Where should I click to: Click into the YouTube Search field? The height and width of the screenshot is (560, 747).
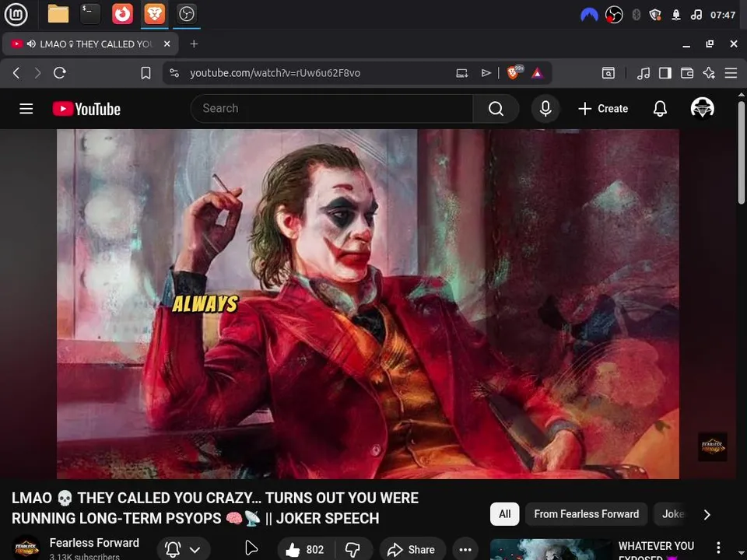[x=331, y=109]
